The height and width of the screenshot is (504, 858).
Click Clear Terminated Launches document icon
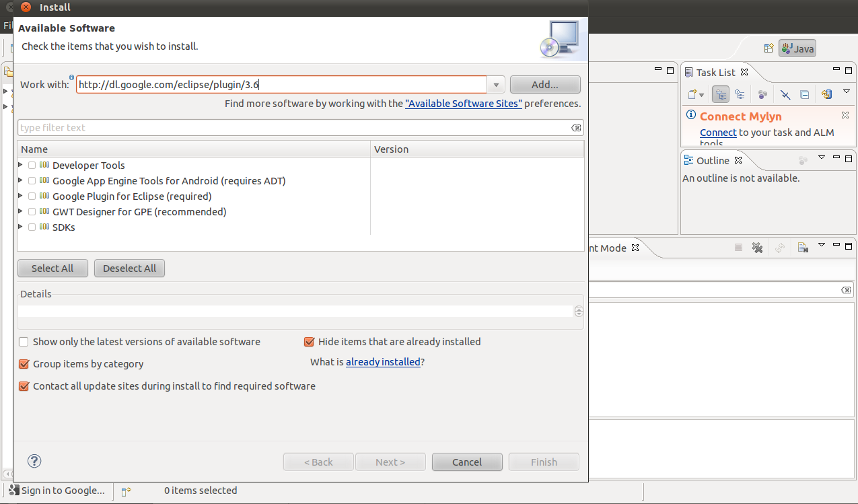[803, 248]
